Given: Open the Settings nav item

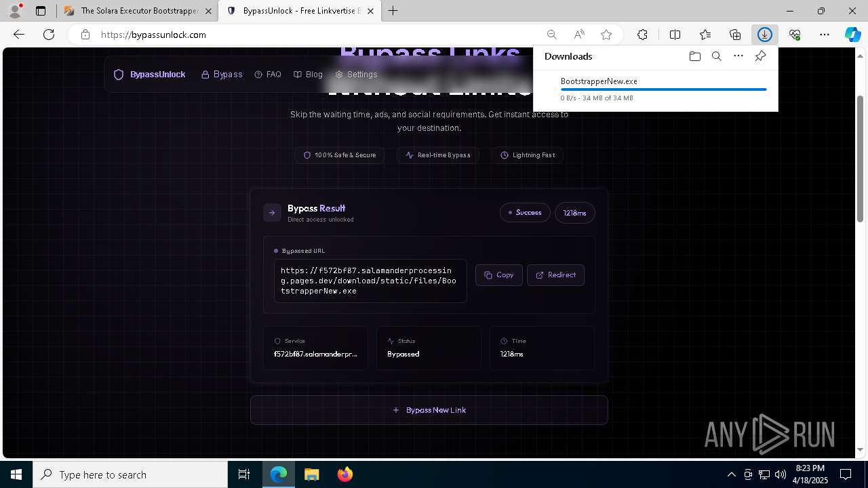Looking at the screenshot, I should click(356, 75).
